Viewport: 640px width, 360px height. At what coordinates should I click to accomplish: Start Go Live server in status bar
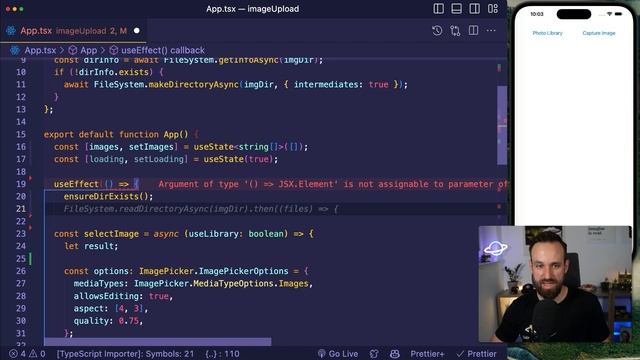click(x=338, y=354)
